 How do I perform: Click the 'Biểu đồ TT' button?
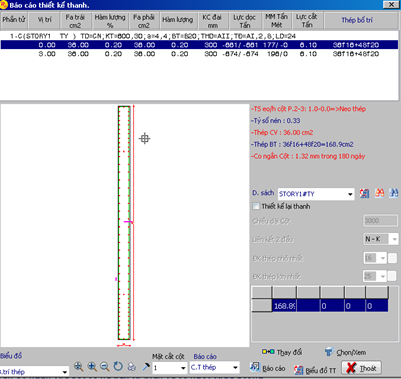pyautogui.click(x=315, y=370)
